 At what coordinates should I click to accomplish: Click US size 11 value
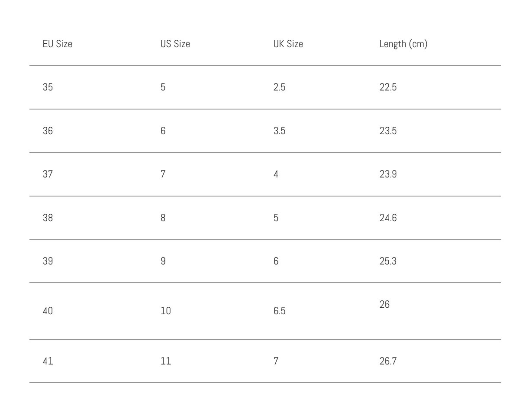click(166, 361)
